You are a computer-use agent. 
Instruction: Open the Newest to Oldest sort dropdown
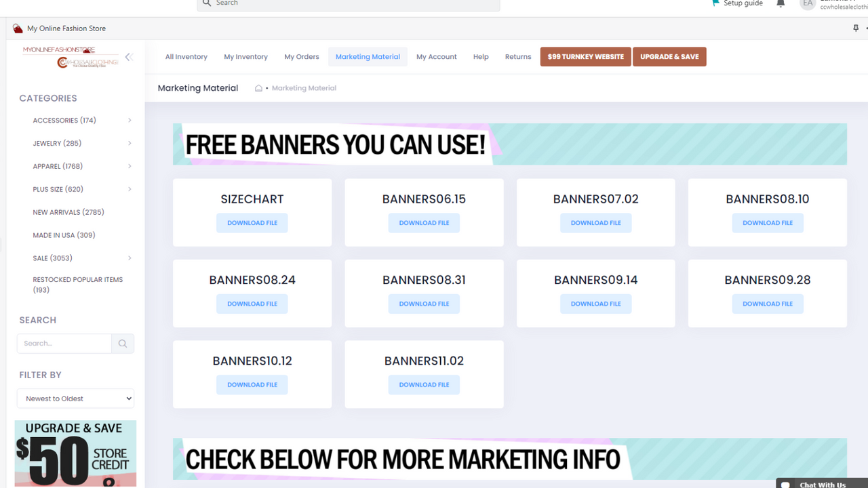pos(75,398)
